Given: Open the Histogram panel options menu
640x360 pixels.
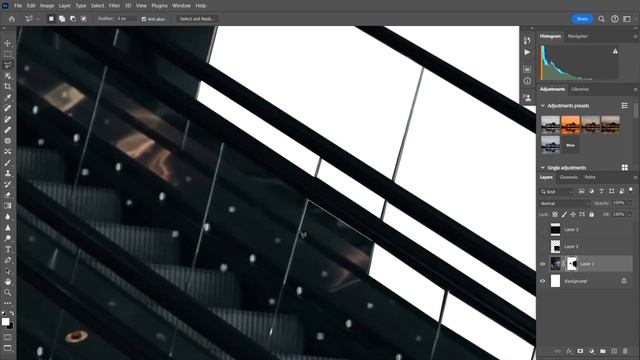Looking at the screenshot, I should pos(636,36).
